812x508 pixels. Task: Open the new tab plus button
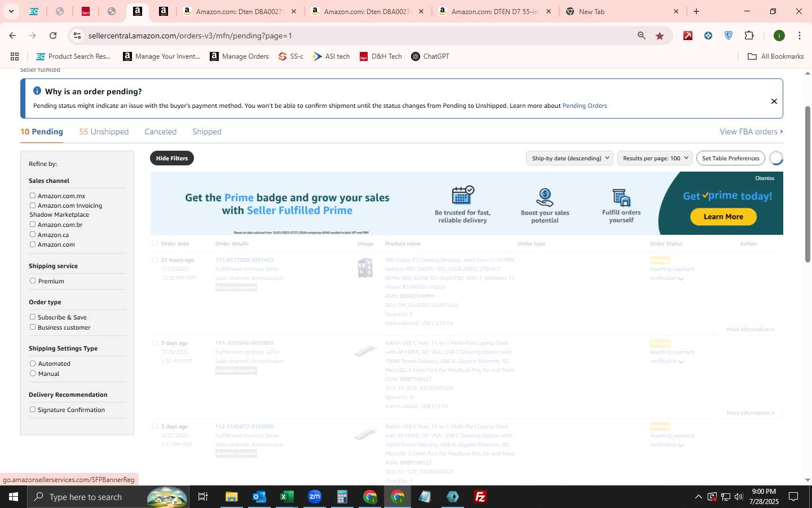[x=696, y=11]
